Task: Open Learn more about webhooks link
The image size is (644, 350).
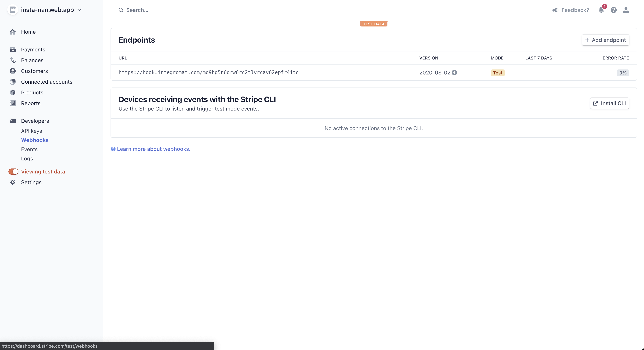Action: 154,149
